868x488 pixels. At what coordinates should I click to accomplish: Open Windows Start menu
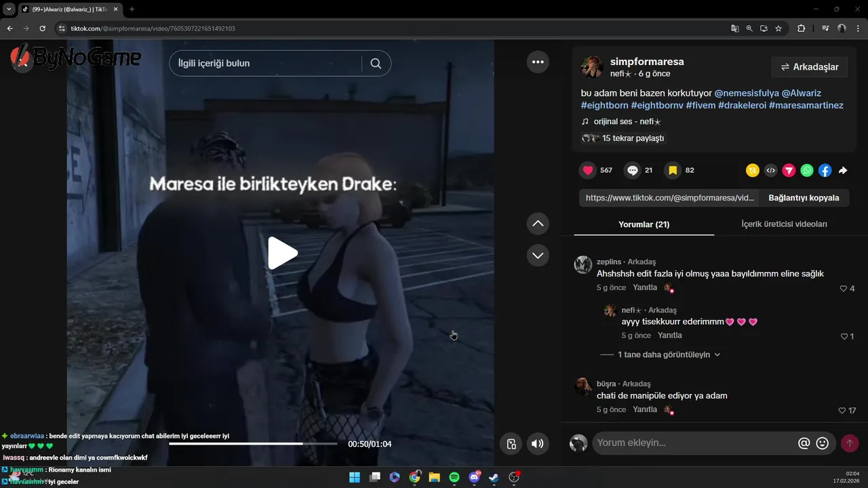tap(355, 477)
